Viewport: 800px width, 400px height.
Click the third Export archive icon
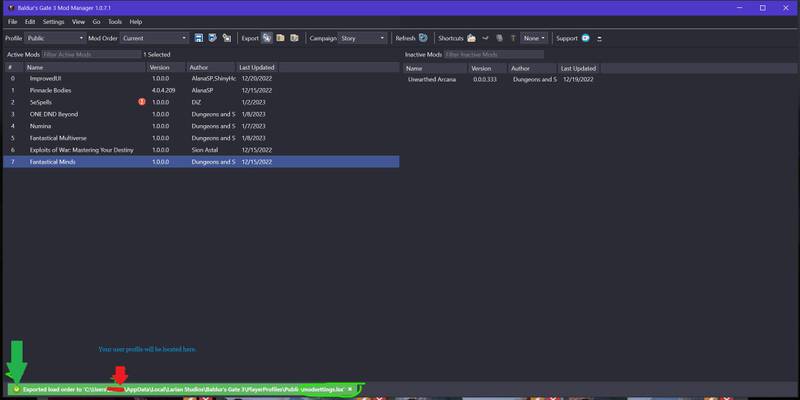coord(294,38)
